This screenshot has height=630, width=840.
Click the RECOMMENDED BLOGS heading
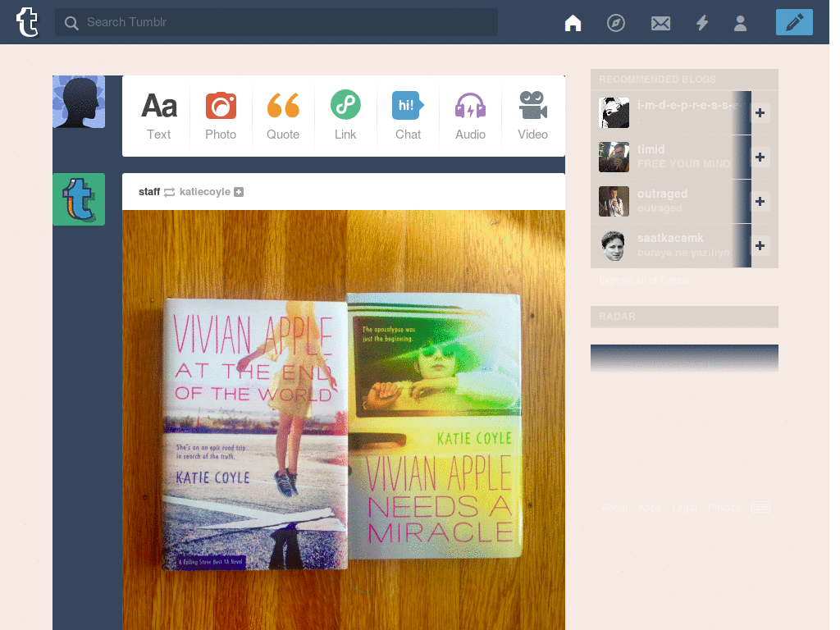pos(657,80)
